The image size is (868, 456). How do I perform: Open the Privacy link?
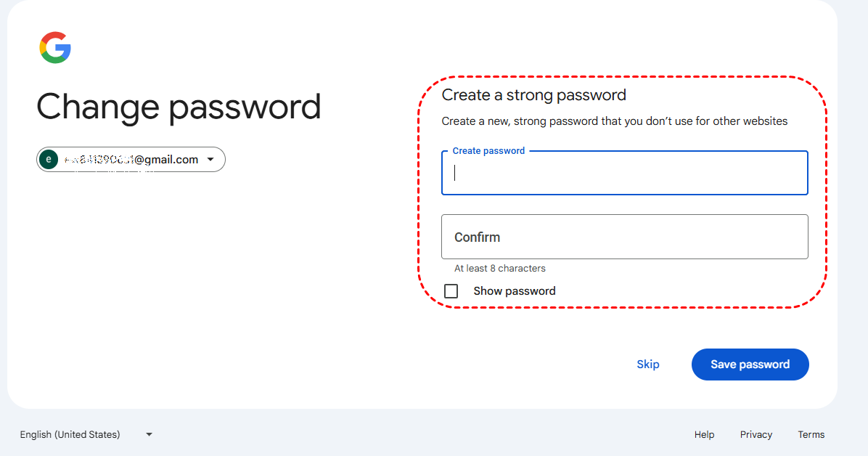[x=756, y=435]
